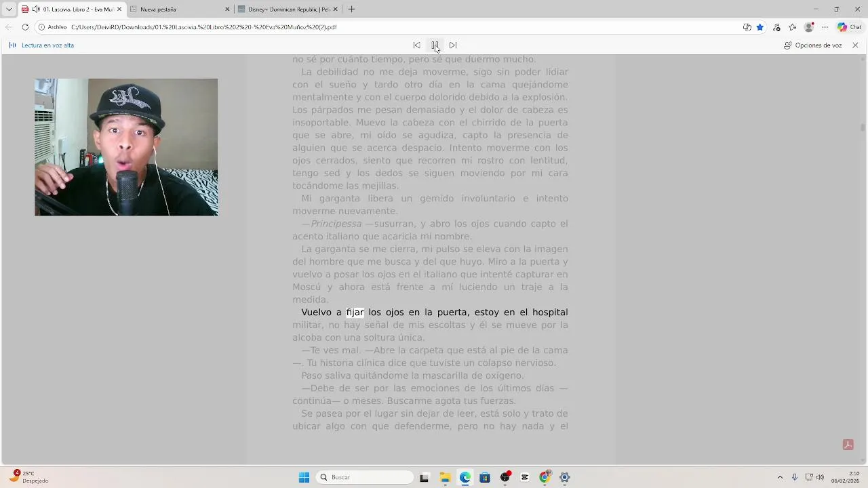The image size is (868, 488).
Task: Open the Edge profile avatar
Action: [x=808, y=27]
